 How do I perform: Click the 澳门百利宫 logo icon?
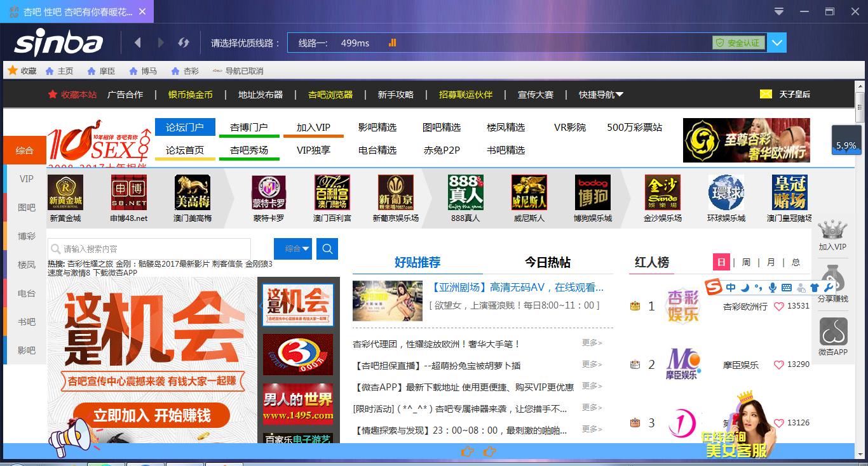(332, 192)
